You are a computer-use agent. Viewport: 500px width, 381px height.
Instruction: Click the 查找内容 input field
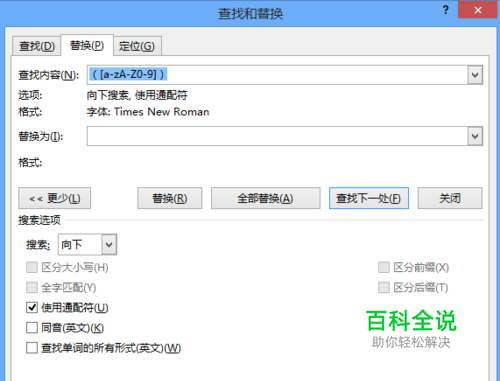coord(277,75)
